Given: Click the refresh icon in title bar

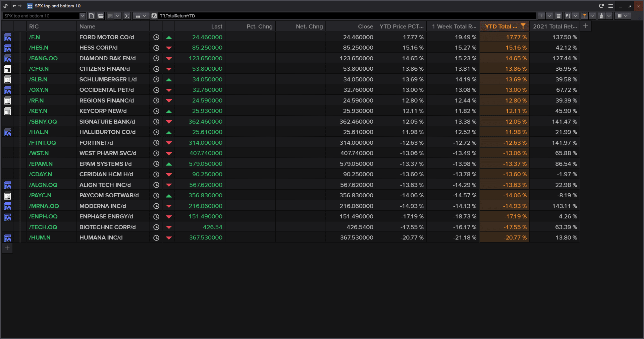Looking at the screenshot, I should [601, 6].
